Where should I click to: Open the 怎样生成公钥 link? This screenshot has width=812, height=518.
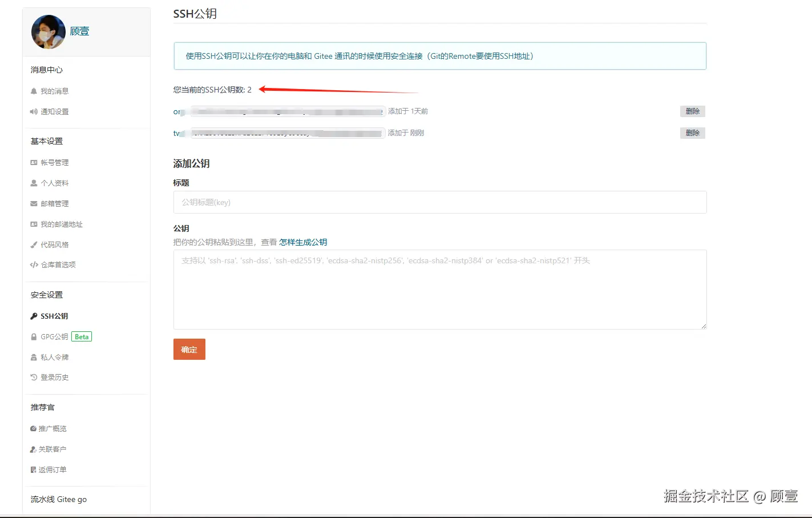[x=303, y=242]
